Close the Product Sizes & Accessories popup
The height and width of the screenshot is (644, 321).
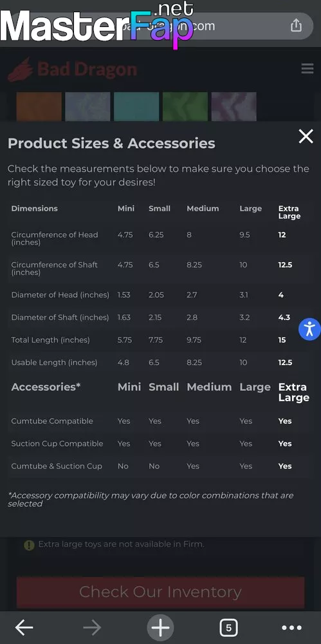coord(306,136)
